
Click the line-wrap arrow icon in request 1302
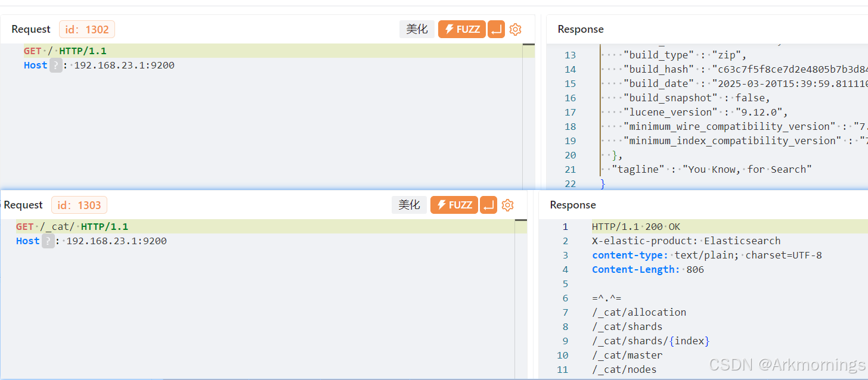click(496, 29)
